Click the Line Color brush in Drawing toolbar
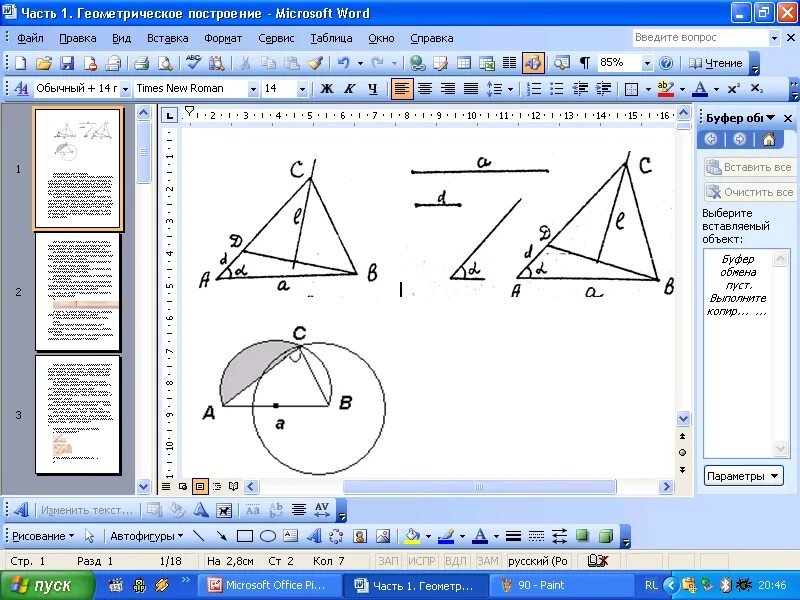 coord(446,536)
